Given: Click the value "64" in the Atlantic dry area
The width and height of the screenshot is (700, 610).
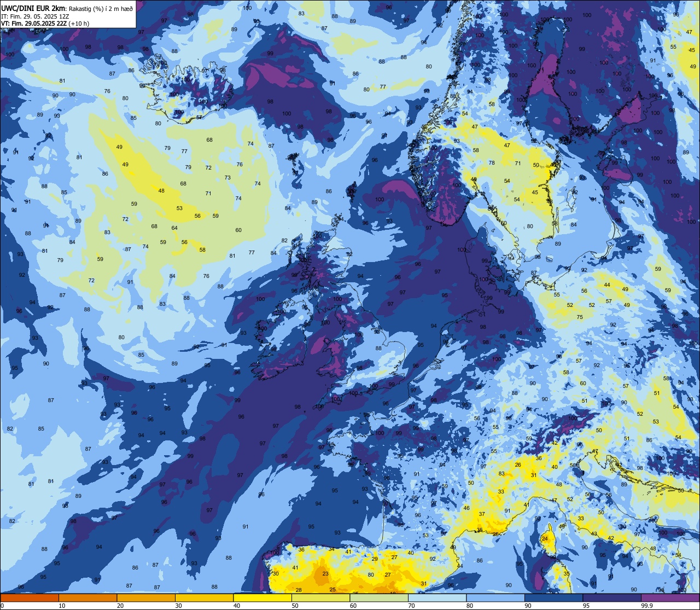Looking at the screenshot, I should 174,228.
